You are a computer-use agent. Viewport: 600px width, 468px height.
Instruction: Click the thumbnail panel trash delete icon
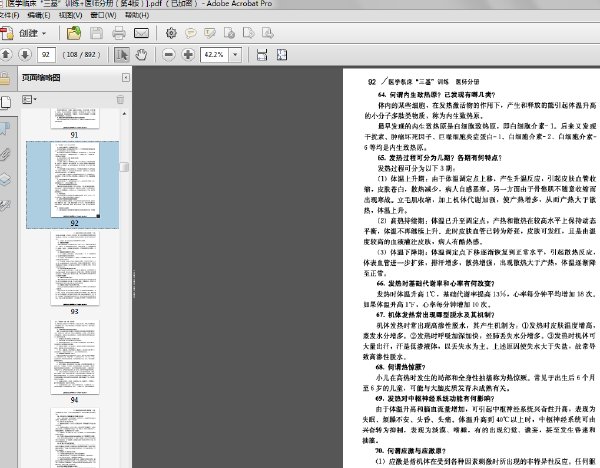click(x=120, y=100)
